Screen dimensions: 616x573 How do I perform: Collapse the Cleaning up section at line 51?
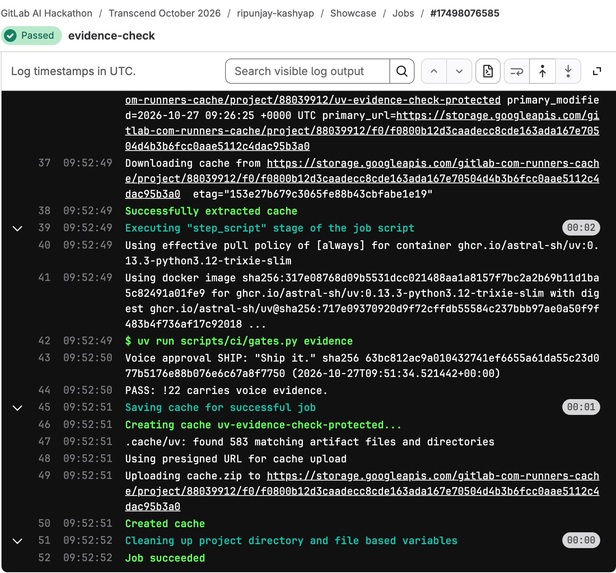[x=17, y=541]
